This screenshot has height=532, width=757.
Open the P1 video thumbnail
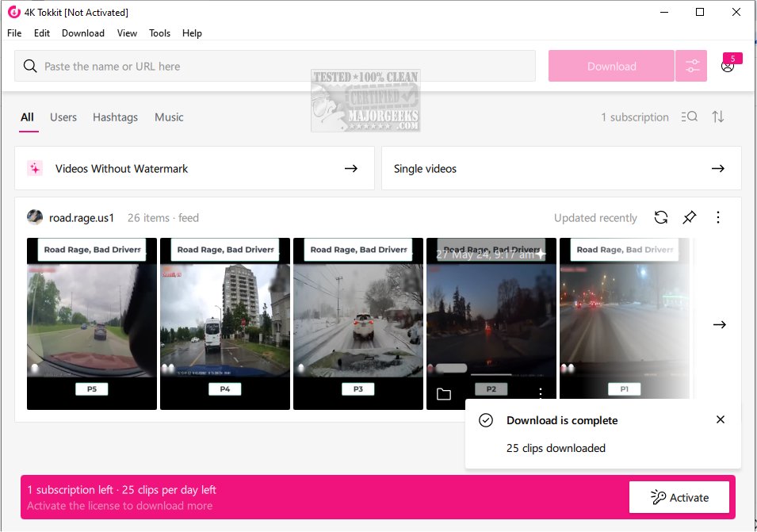point(625,319)
